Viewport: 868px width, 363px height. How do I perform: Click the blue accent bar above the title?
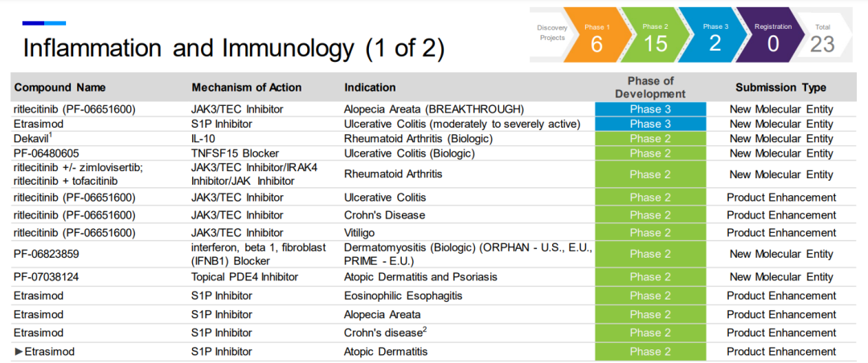44,22
